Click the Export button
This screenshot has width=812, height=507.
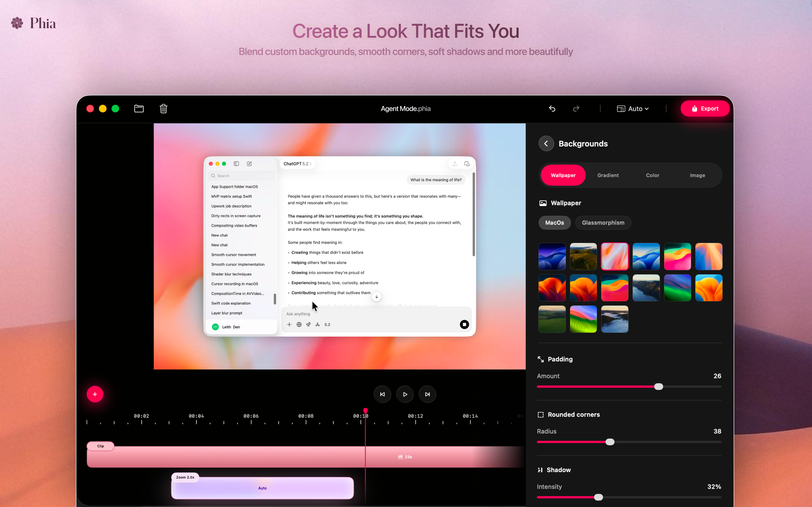pos(705,108)
